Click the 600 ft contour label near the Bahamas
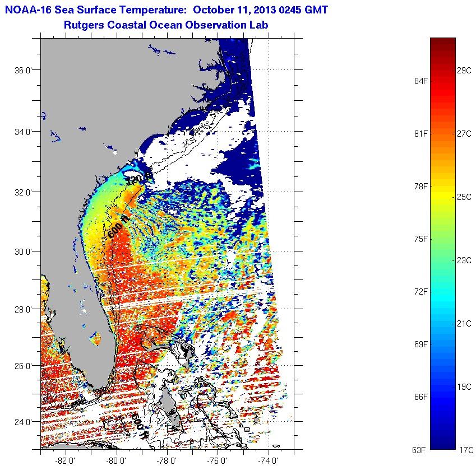The image size is (476, 466). (139, 426)
